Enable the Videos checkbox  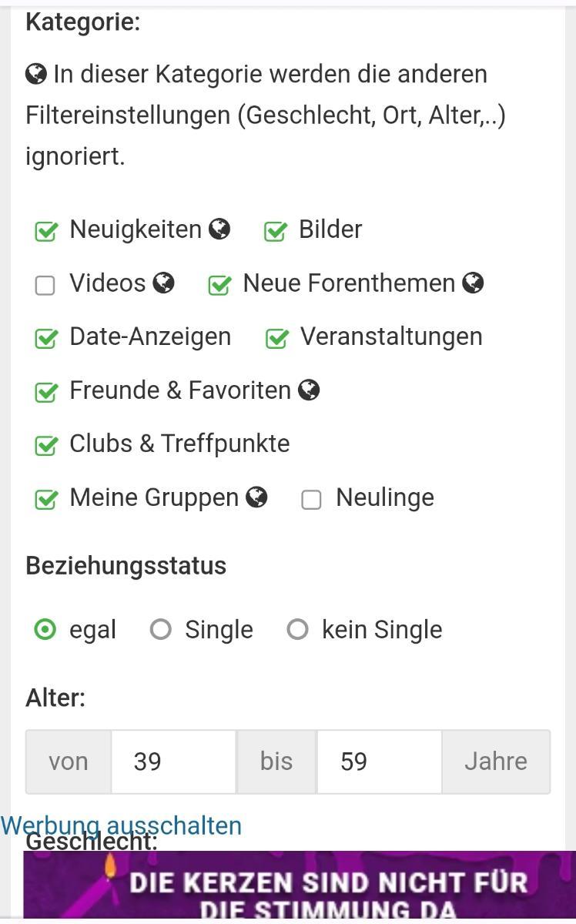point(45,285)
